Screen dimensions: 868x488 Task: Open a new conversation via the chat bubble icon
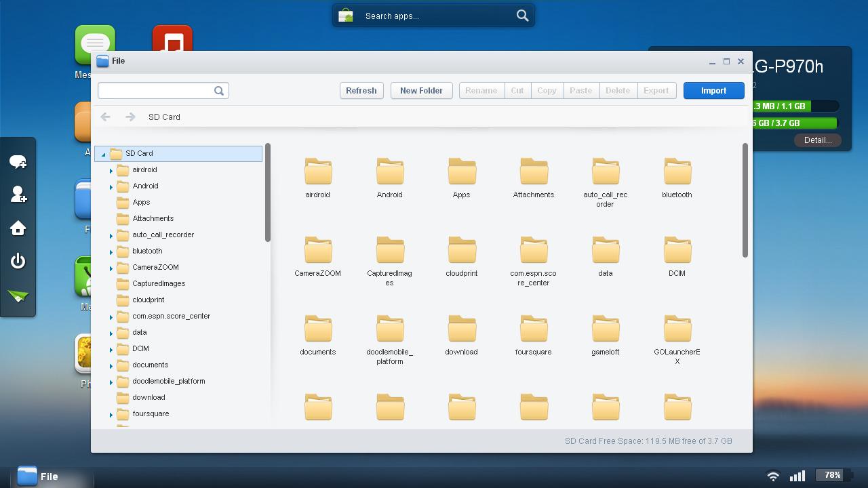[x=18, y=161]
